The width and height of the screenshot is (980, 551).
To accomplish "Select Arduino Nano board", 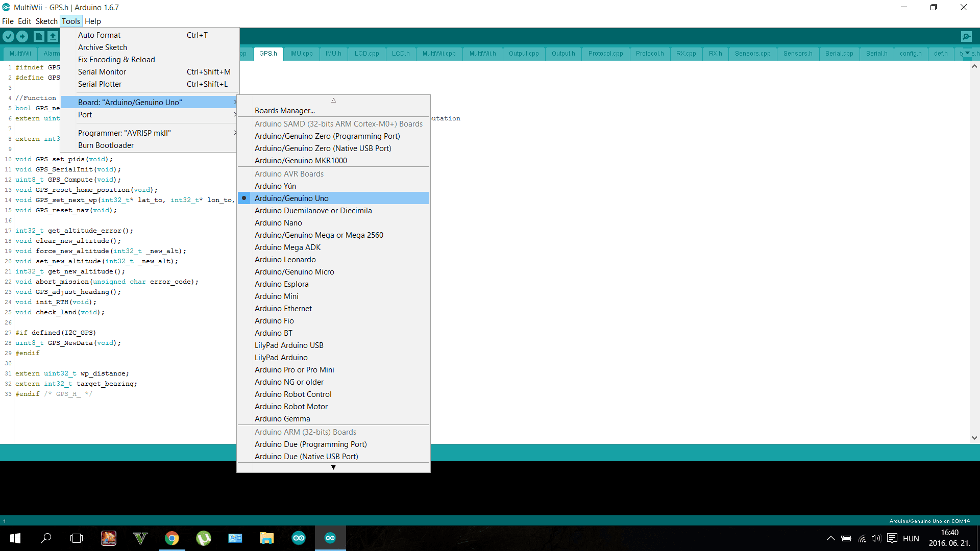I will click(x=278, y=223).
